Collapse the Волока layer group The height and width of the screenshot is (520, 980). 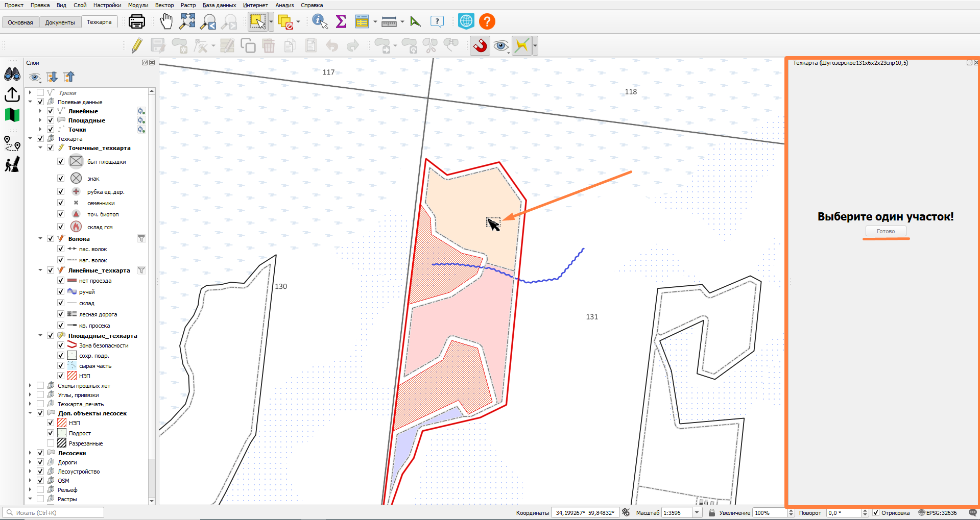[40, 238]
